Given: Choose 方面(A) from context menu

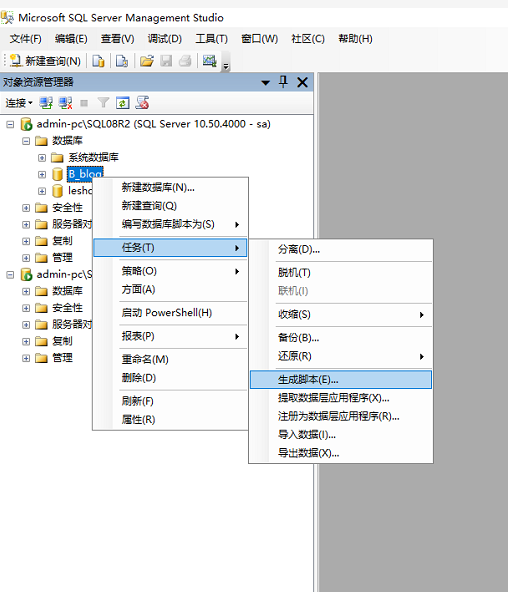Looking at the screenshot, I should pyautogui.click(x=170, y=290).
